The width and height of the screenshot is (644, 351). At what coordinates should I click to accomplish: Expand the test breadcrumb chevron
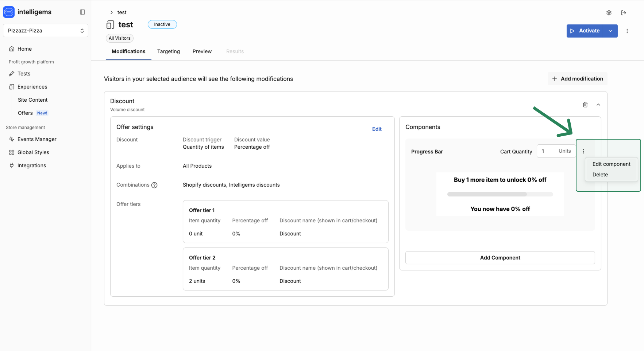coord(112,12)
